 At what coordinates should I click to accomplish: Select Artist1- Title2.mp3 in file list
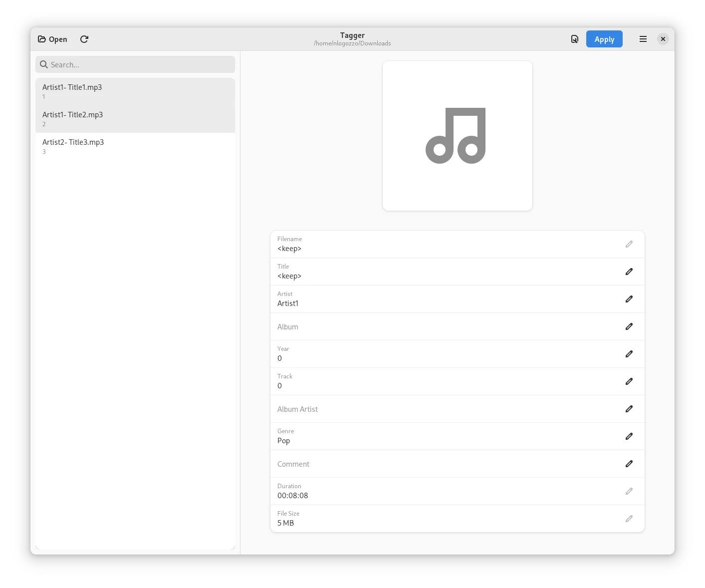(135, 119)
